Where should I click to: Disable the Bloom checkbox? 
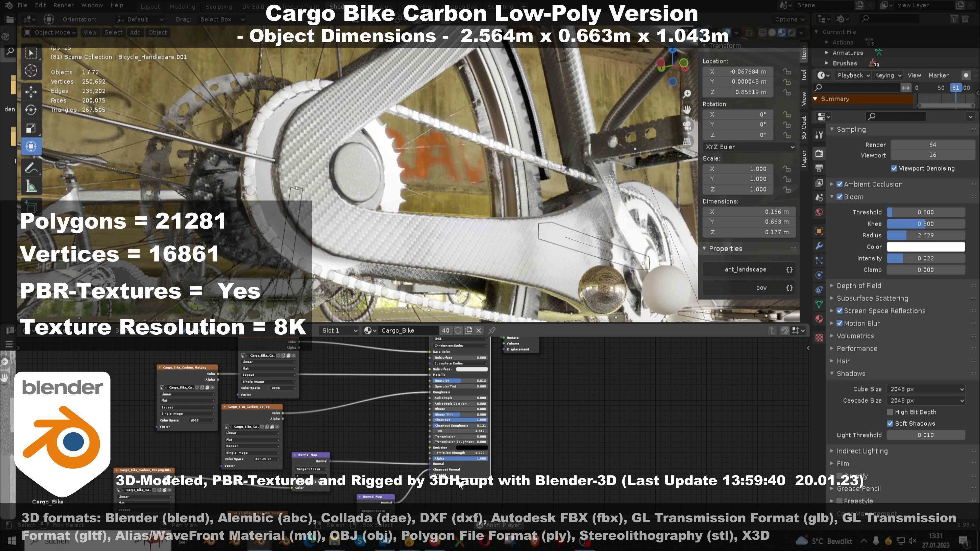pyautogui.click(x=840, y=197)
